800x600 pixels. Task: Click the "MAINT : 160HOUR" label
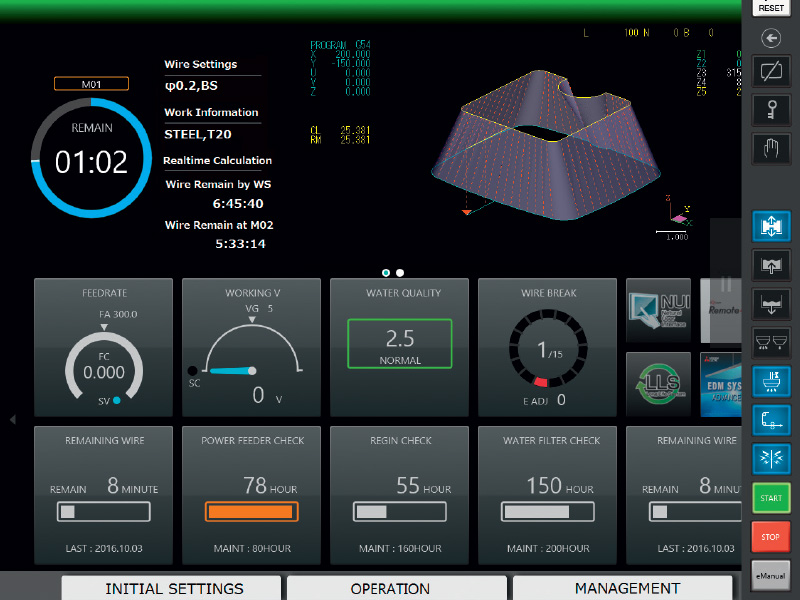401,548
